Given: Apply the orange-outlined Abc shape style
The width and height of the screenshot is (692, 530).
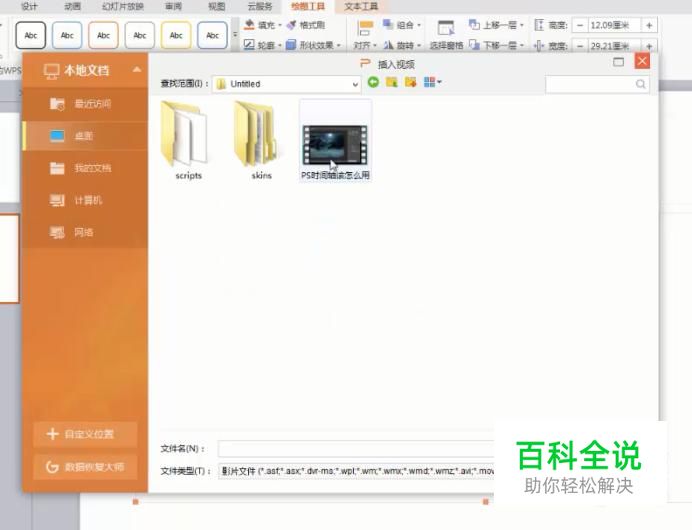Looking at the screenshot, I should point(103,35).
